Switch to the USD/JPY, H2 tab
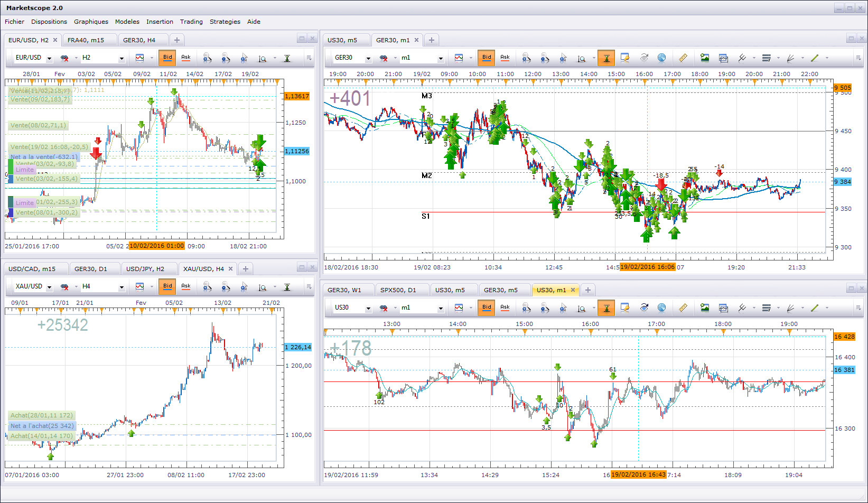Viewport: 868px width, 503px height. pos(145,269)
